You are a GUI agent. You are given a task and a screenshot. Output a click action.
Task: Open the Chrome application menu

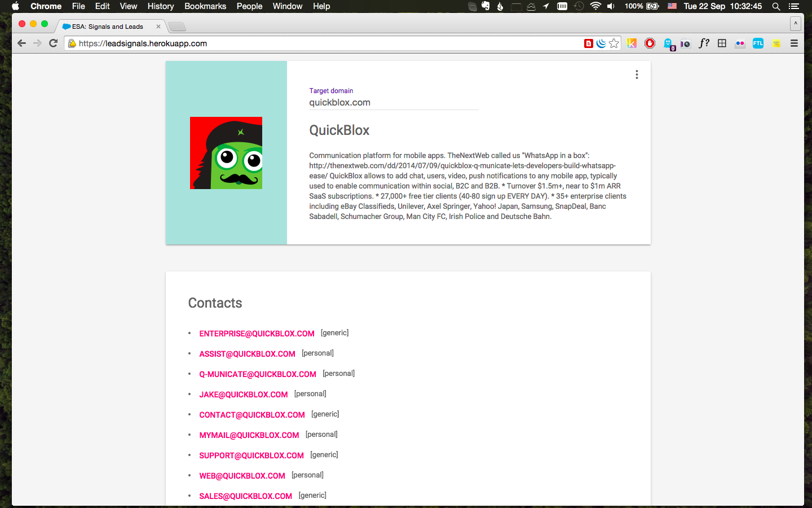click(46, 6)
